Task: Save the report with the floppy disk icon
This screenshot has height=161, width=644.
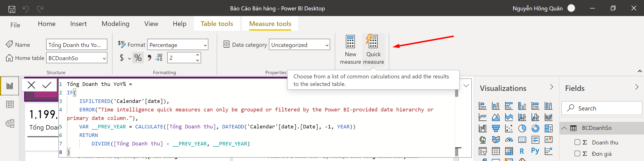Action: [12, 9]
